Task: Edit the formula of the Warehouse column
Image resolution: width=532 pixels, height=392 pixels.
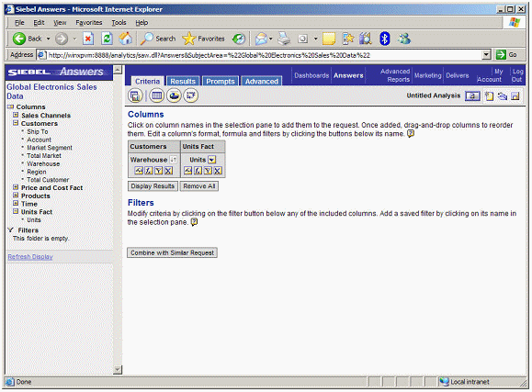Action: coord(149,171)
